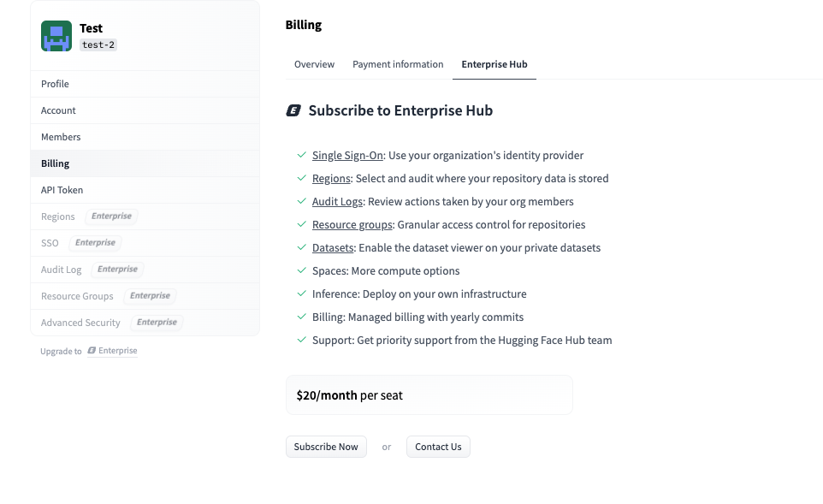Open the Resource groups link
The image size is (823, 504).
[x=352, y=225]
